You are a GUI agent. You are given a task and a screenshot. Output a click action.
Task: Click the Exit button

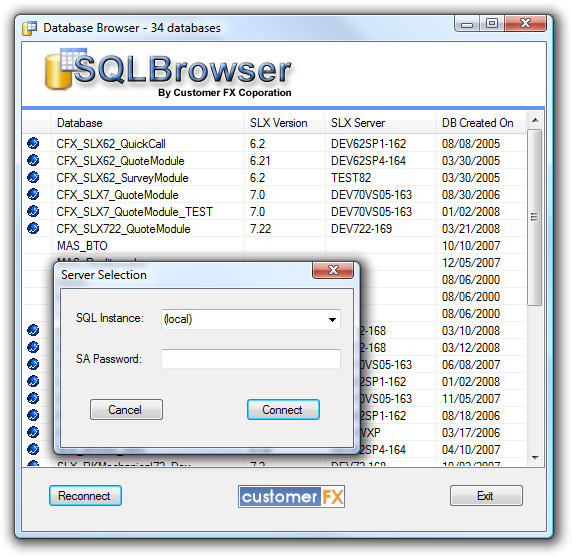coord(486,495)
